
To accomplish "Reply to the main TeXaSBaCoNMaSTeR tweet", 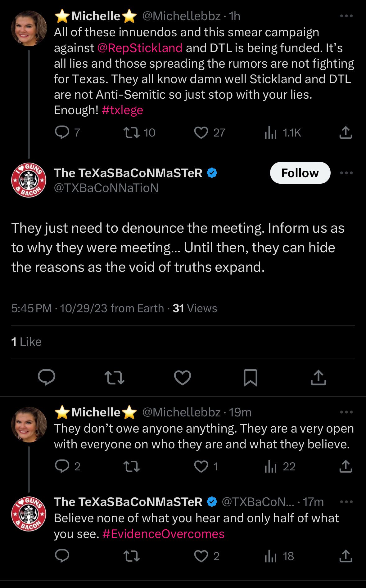I will (47, 377).
